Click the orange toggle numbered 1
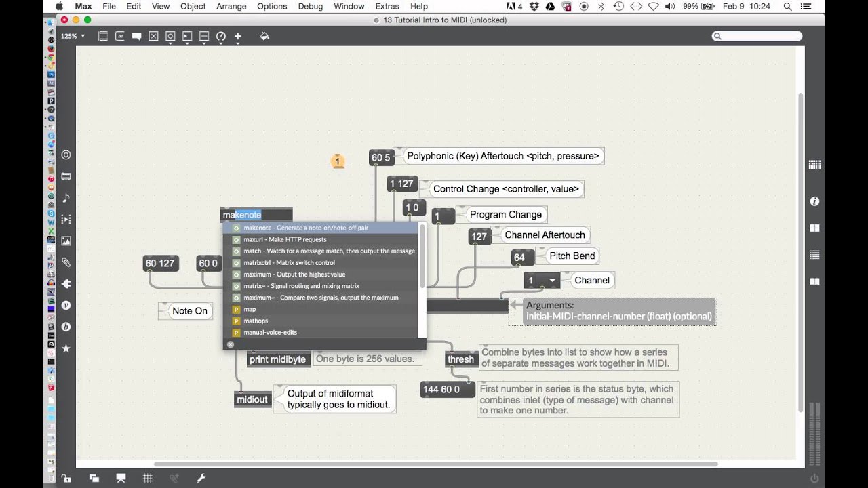 tap(338, 161)
